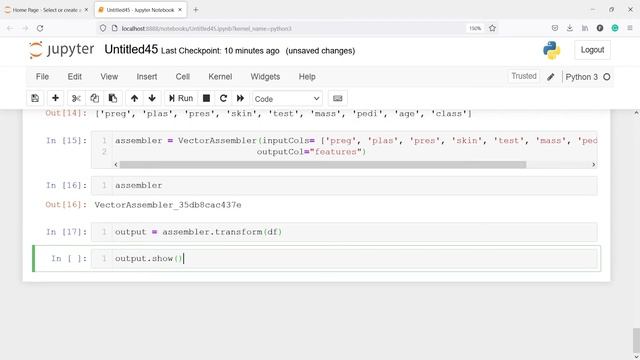Click the VectorAssembler_35db8cac437e output text
640x360 pixels.
tap(168, 204)
